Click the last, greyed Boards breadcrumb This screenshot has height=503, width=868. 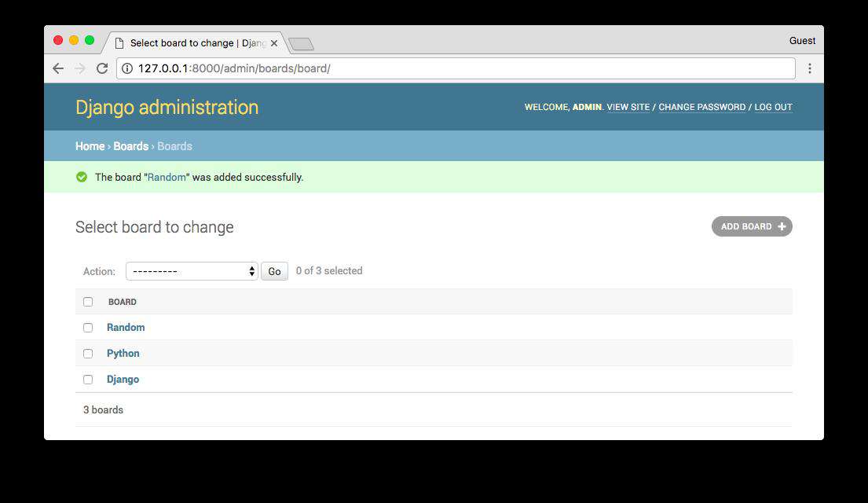(174, 146)
